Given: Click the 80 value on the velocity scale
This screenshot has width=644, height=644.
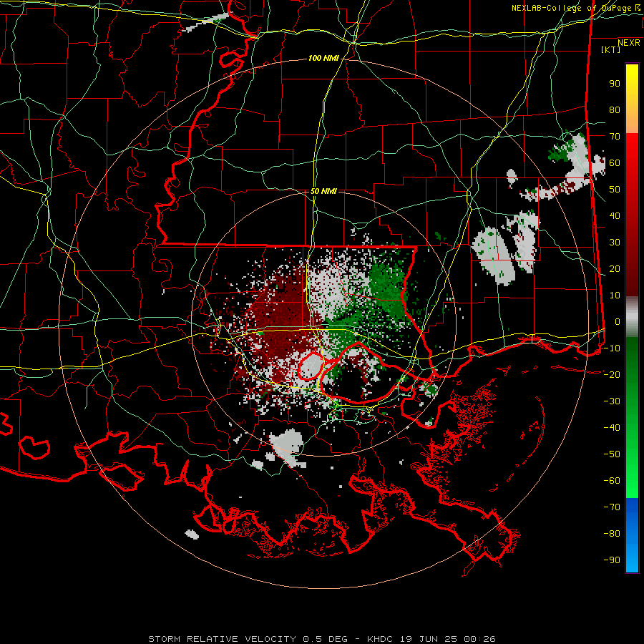Looking at the screenshot, I should [x=615, y=110].
